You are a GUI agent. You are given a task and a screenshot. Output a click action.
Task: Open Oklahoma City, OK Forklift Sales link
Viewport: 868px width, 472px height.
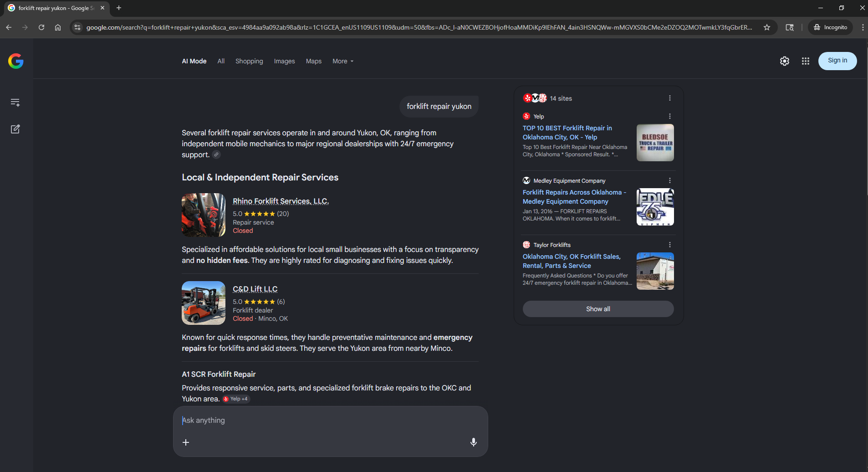point(572,261)
